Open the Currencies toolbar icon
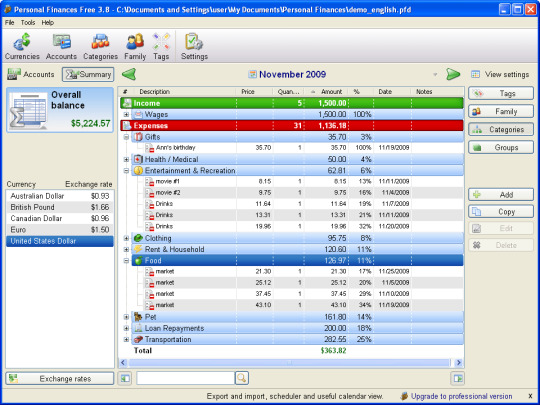Viewport: 540px width, 405px height. click(22, 46)
